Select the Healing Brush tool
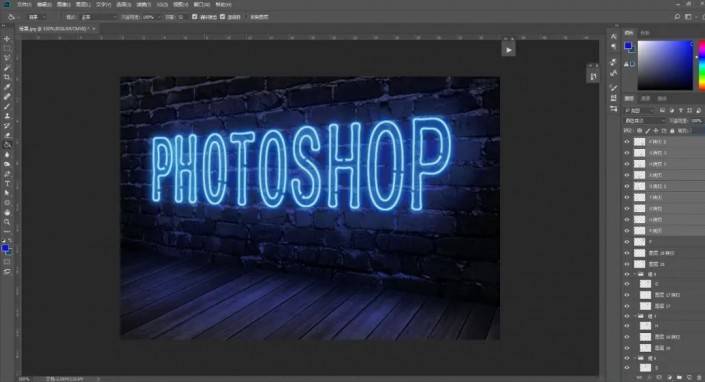Screen dimensions: 705x382 pyautogui.click(x=7, y=97)
